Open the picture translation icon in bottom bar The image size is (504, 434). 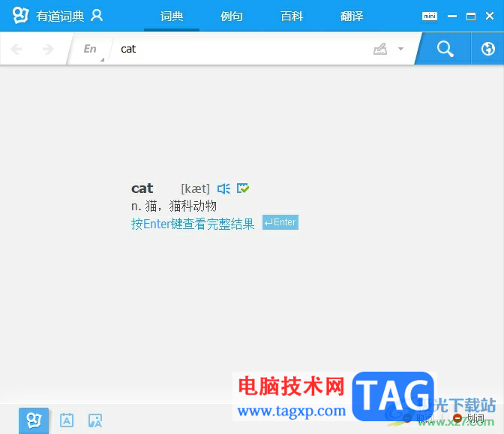click(94, 420)
